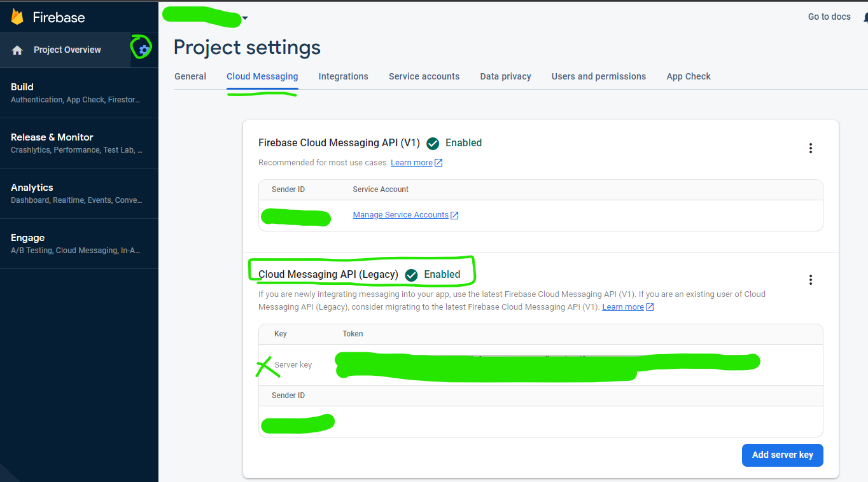This screenshot has width=868, height=482.
Task: Click the Key column header
Action: tap(281, 334)
